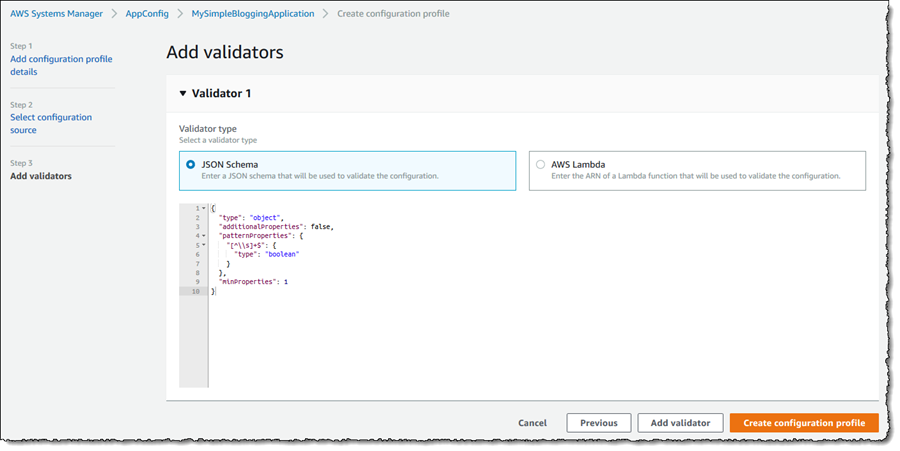
Task: Click the Add validator button
Action: pos(680,423)
